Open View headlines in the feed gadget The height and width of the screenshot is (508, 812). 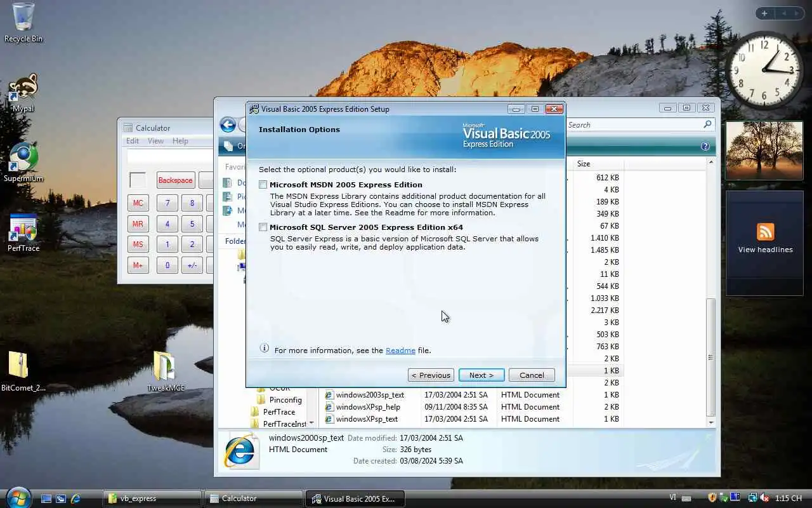click(x=765, y=250)
